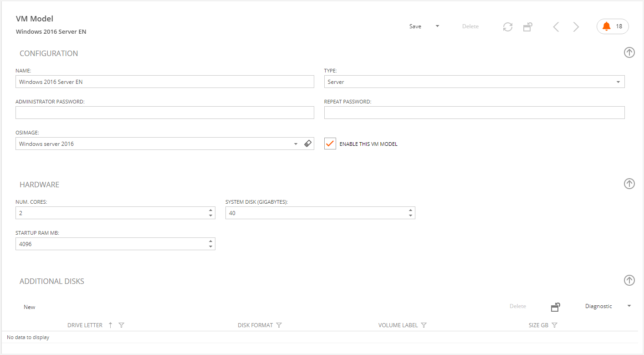Click 'No data to display' row
The image size is (644, 355).
pyautogui.click(x=320, y=337)
